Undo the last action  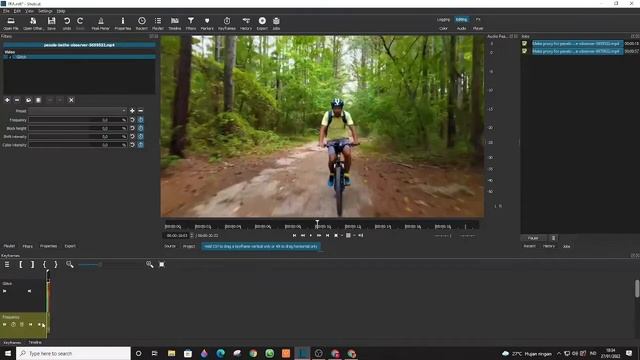coord(67,23)
